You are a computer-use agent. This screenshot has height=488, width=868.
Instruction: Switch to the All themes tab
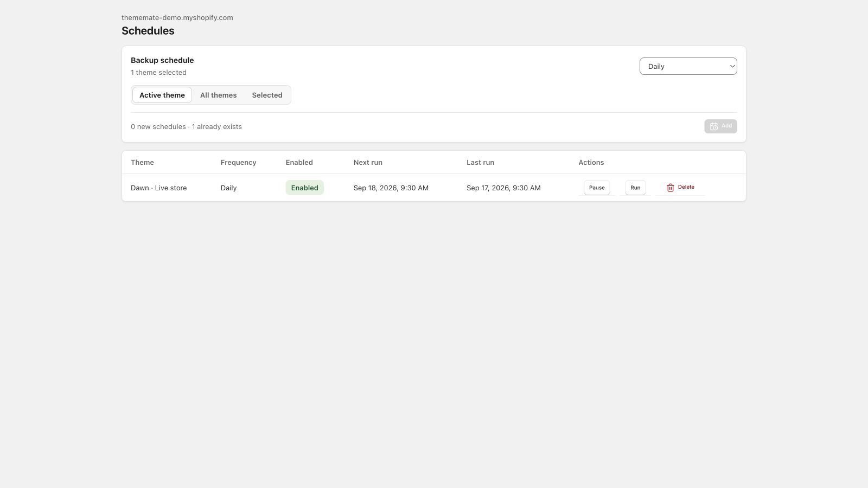click(218, 95)
